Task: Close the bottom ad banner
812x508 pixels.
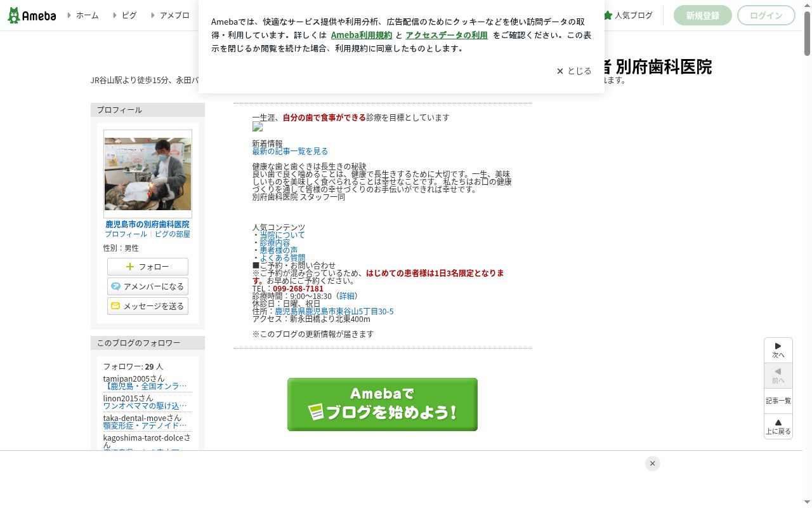Action: (653, 464)
